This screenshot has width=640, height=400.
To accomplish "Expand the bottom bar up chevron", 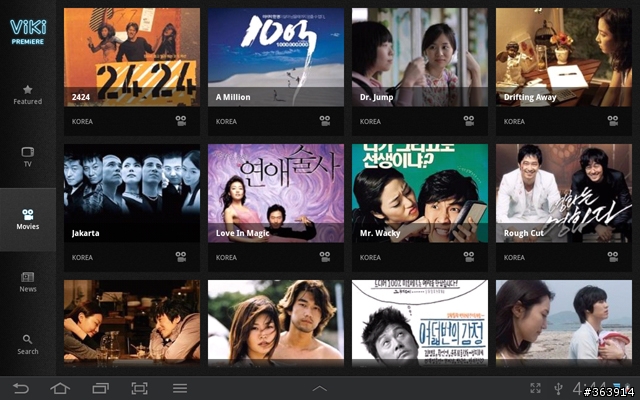I will click(320, 389).
